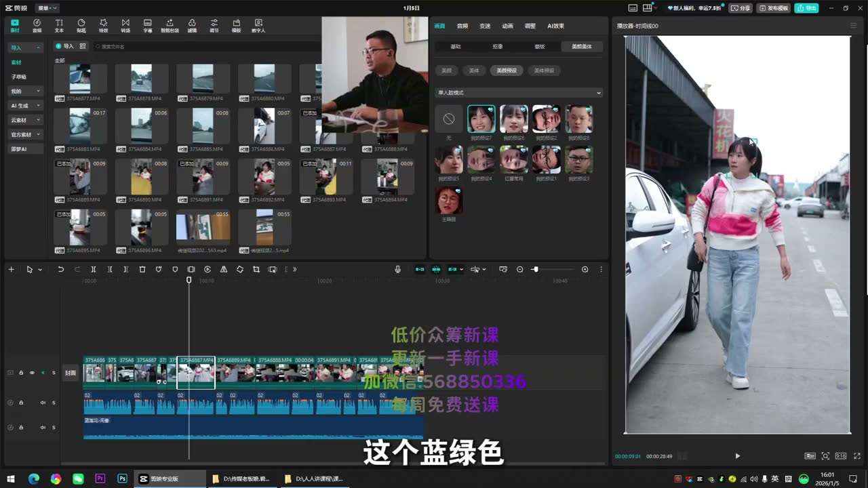Apply the 我的预设6 beauty preset
The image size is (868, 488).
pos(514,119)
